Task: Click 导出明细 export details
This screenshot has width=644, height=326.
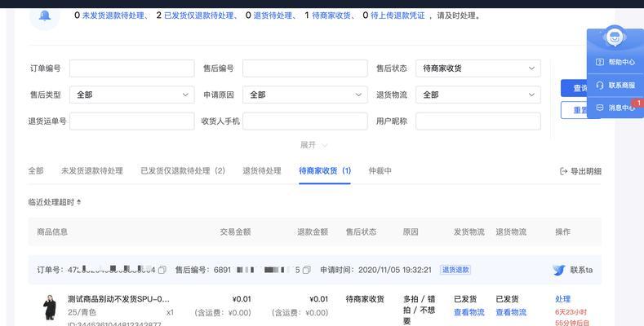Action: click(x=580, y=171)
